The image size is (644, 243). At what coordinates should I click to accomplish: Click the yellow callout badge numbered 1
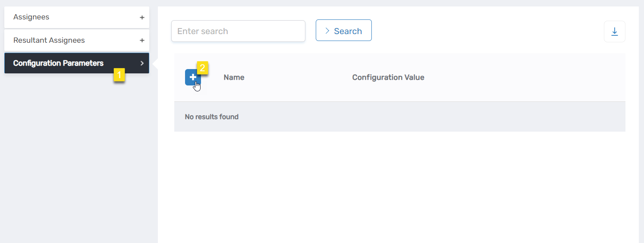click(x=119, y=75)
